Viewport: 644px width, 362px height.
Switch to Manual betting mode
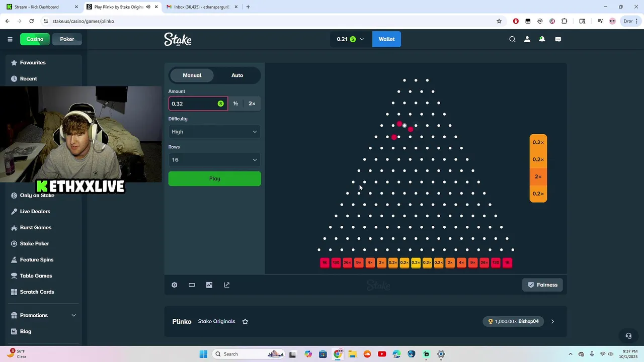point(192,75)
